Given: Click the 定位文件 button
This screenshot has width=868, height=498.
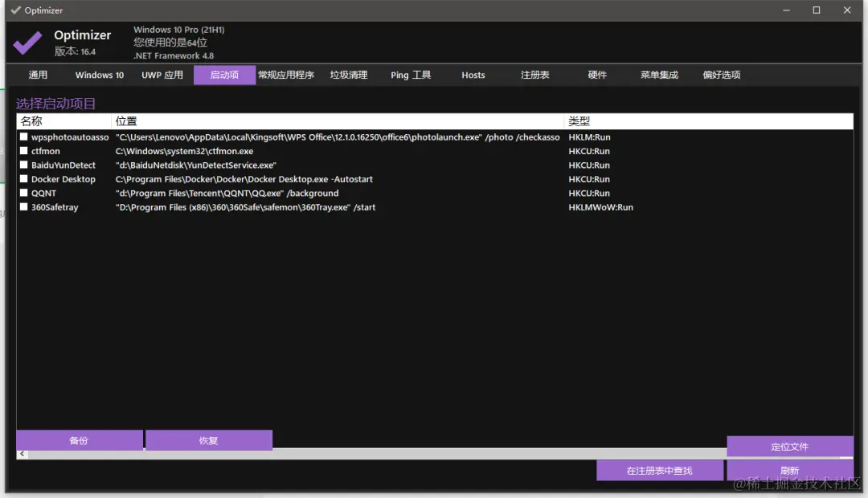Looking at the screenshot, I should [790, 446].
